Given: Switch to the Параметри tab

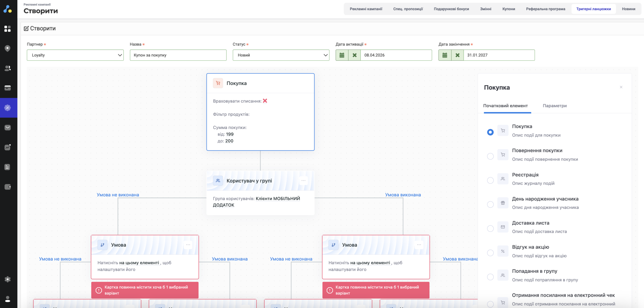Looking at the screenshot, I should (x=554, y=106).
